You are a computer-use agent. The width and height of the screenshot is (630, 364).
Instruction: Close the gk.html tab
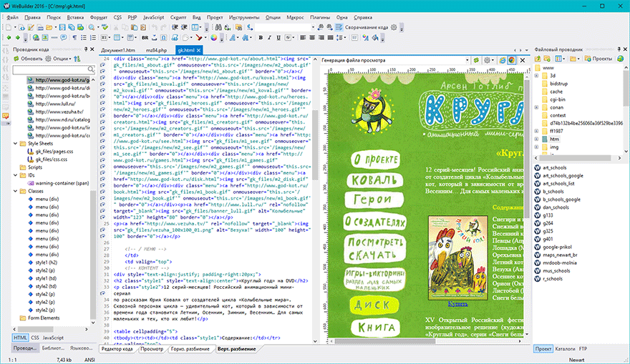198,50
